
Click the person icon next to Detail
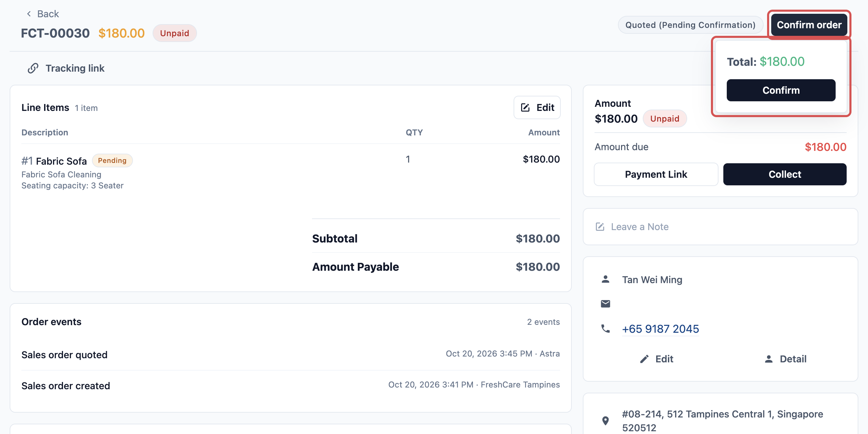[769, 359]
